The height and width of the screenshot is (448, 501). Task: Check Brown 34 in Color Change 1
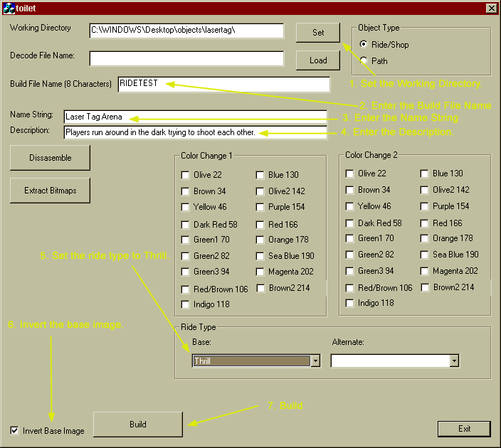click(x=185, y=191)
